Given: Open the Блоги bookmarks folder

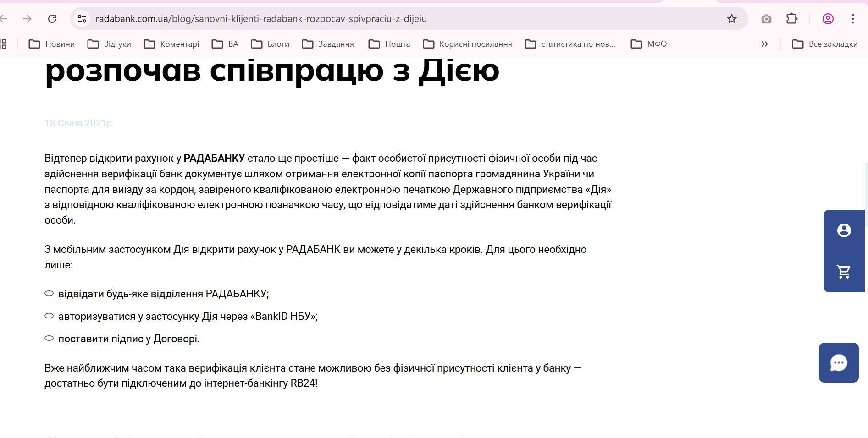Looking at the screenshot, I should click(270, 44).
